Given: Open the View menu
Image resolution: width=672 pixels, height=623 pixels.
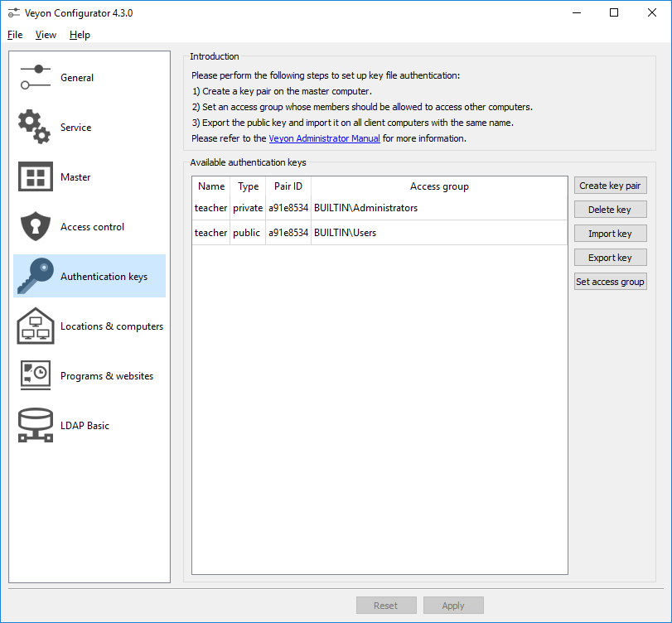Looking at the screenshot, I should click(x=46, y=35).
